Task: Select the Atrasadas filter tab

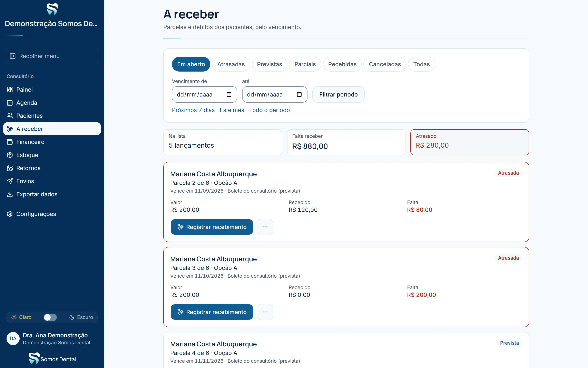Action: click(231, 64)
